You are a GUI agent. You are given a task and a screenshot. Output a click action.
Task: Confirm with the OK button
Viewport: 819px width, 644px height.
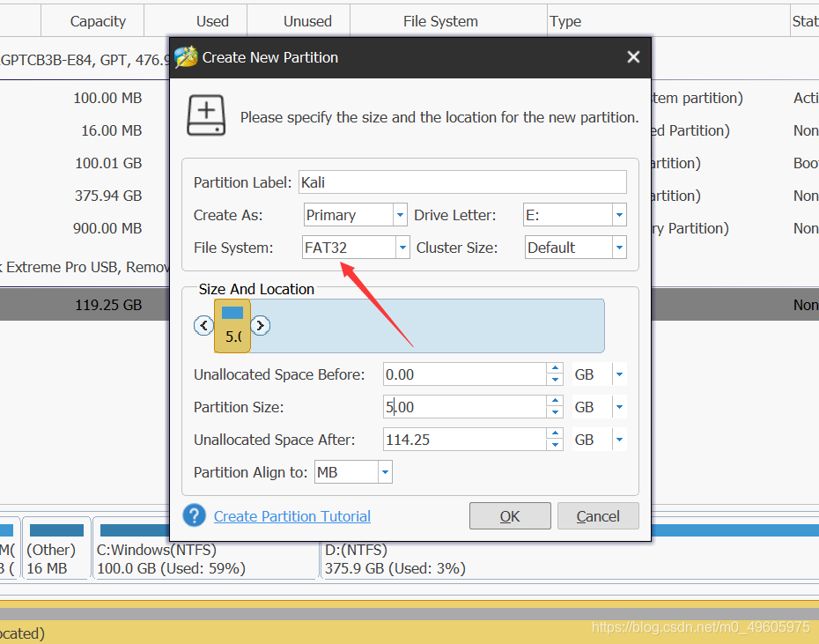point(510,516)
